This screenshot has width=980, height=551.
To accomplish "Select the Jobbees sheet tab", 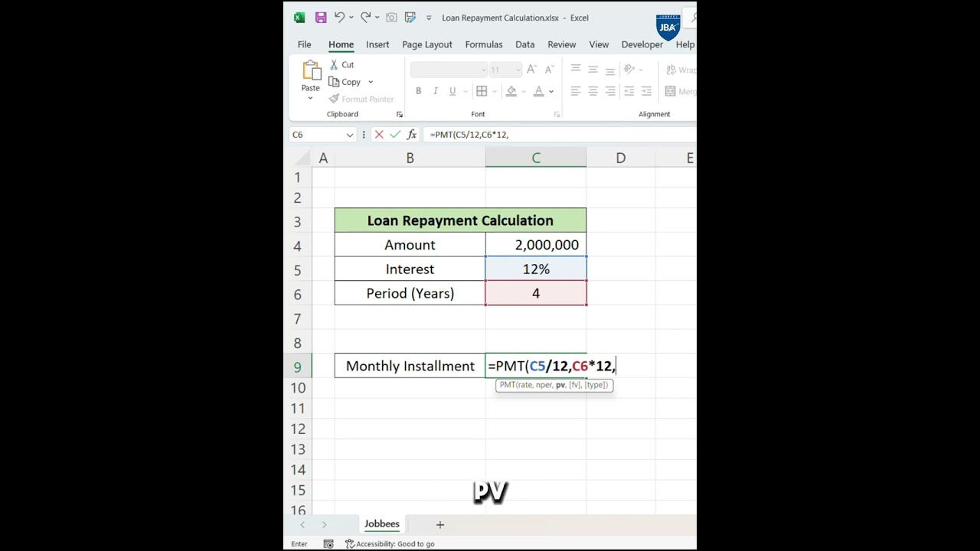I will pyautogui.click(x=382, y=524).
